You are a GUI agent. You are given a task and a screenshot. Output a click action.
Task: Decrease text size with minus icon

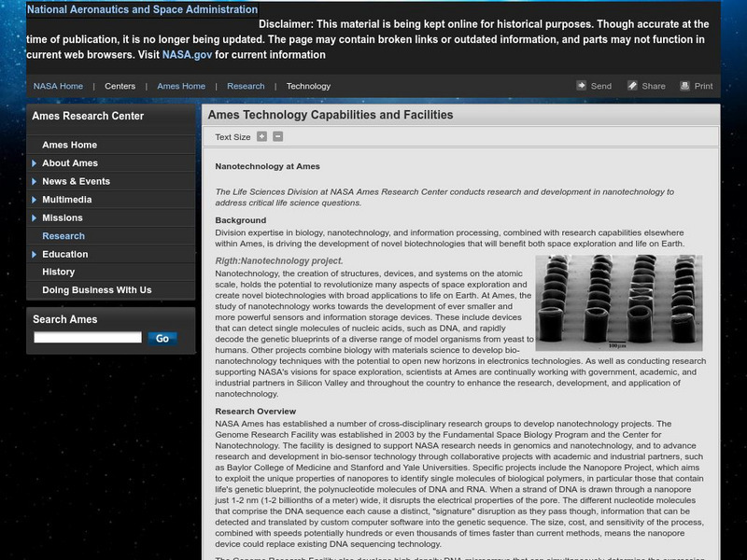tap(277, 136)
